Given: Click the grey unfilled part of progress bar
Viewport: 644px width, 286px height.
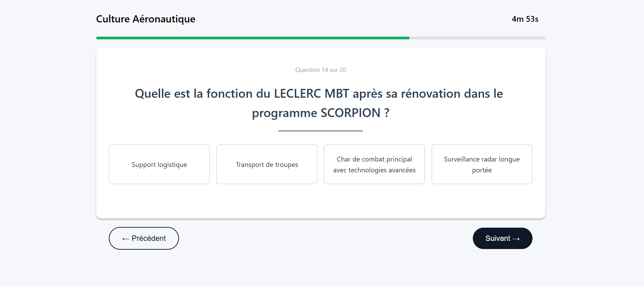Looking at the screenshot, I should pos(477,38).
